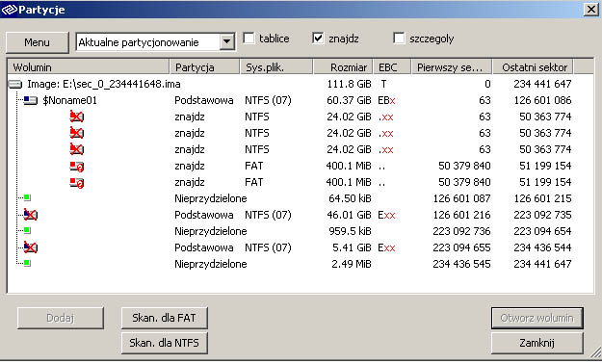Enable the tablice checkbox

pos(249,38)
